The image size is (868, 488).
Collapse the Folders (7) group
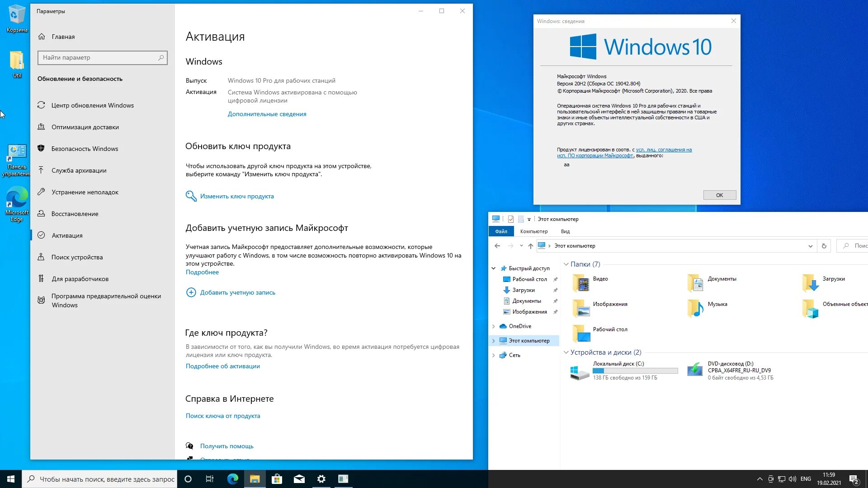pos(566,264)
